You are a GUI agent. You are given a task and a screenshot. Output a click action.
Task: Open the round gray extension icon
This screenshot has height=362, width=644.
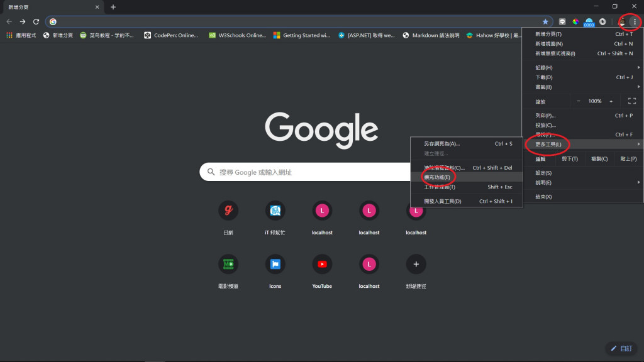[x=602, y=22]
